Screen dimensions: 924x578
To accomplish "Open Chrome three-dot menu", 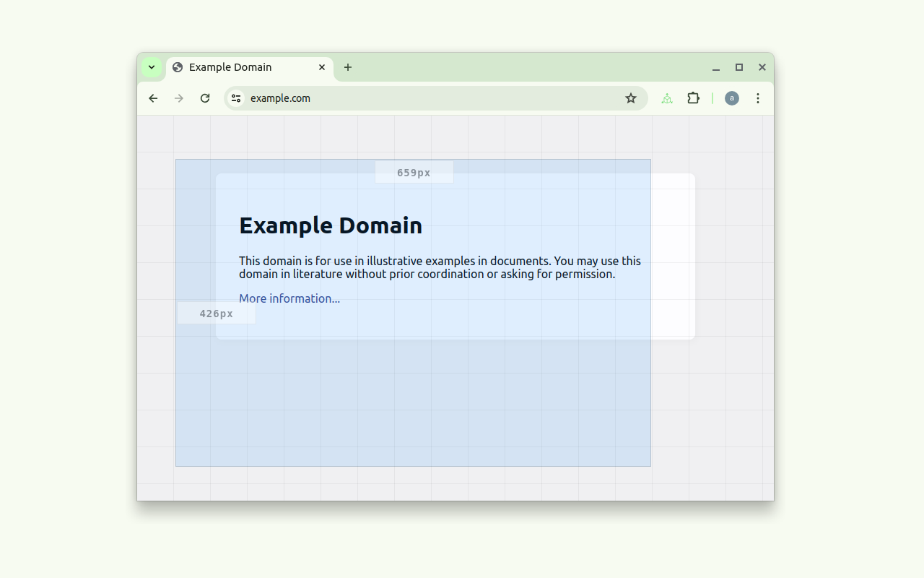I will 758,98.
